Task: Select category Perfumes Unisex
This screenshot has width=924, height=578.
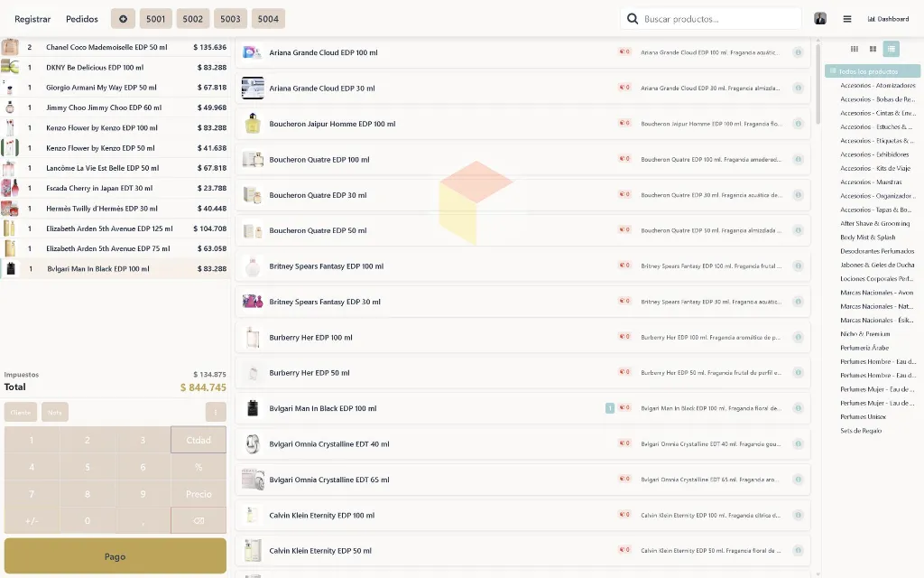Action: point(864,417)
